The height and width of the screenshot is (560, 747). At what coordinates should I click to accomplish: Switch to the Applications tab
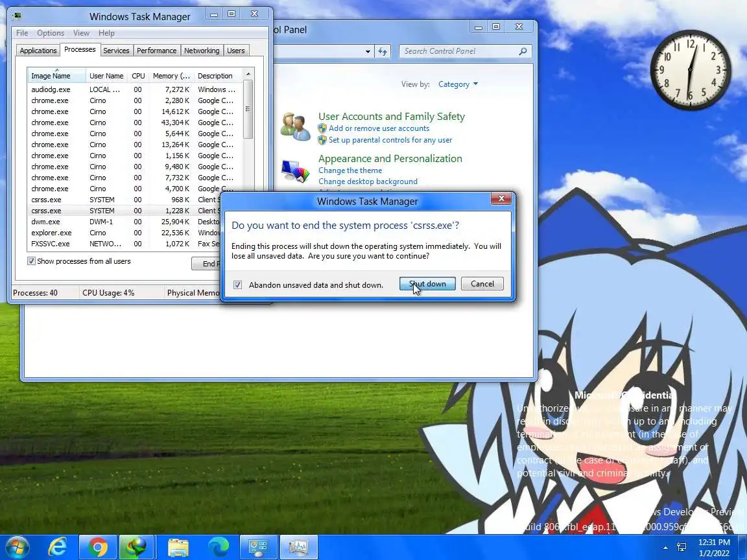[38, 51]
